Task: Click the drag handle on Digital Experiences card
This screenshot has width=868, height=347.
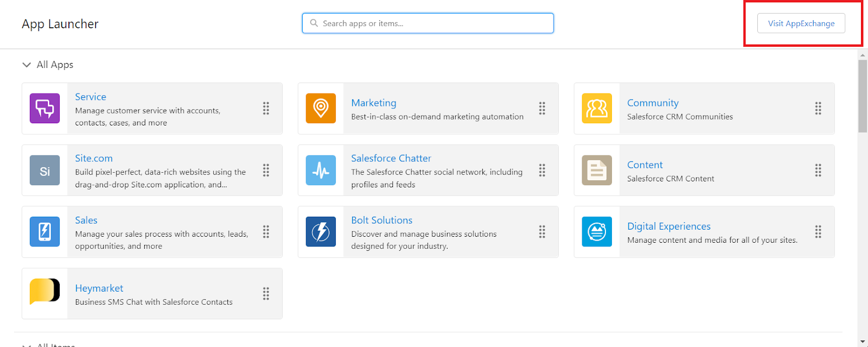Action: [x=818, y=232]
